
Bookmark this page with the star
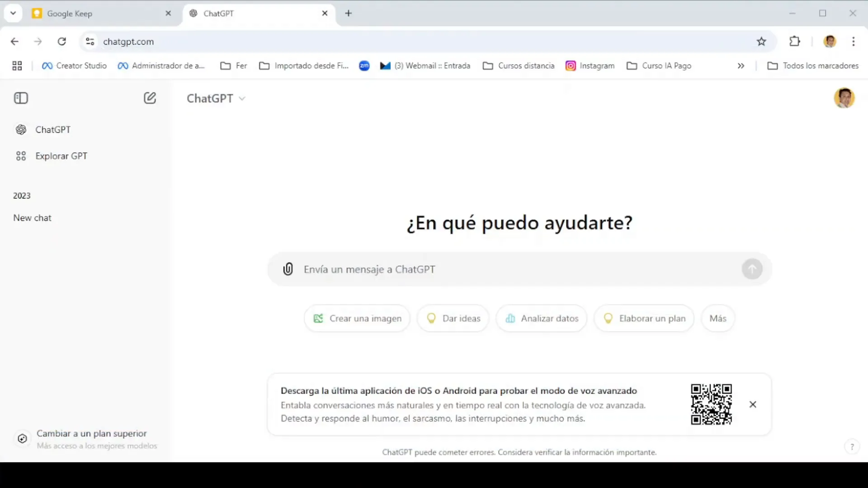(x=761, y=42)
